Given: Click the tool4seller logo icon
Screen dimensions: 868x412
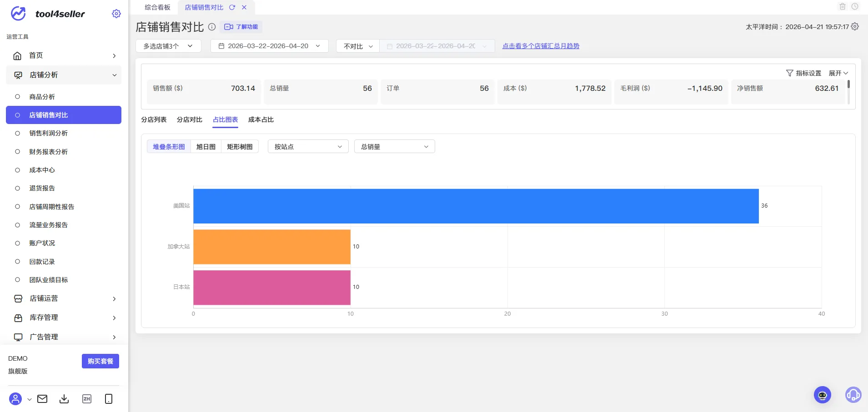Looking at the screenshot, I should (x=18, y=14).
